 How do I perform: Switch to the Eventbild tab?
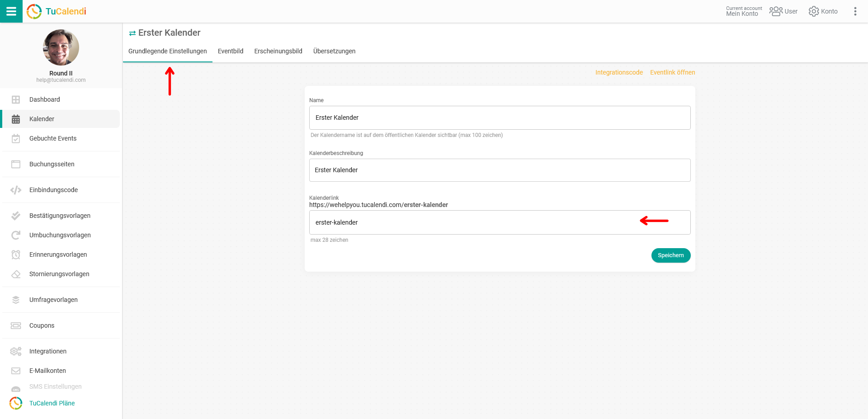click(x=231, y=51)
